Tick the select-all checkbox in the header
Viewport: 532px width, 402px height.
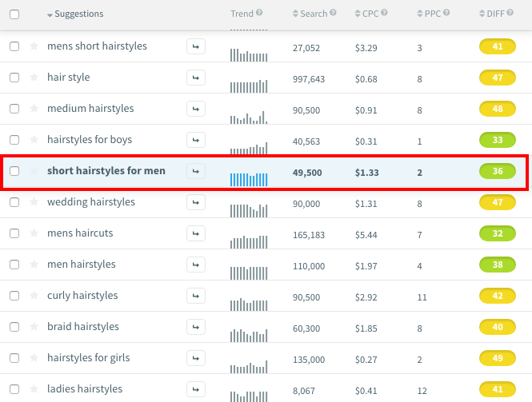click(x=14, y=14)
